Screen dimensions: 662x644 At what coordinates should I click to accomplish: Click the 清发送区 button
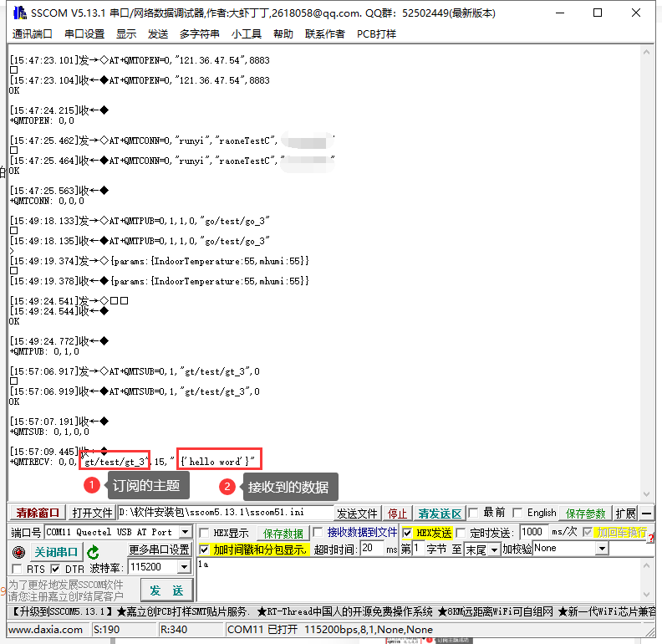point(440,514)
